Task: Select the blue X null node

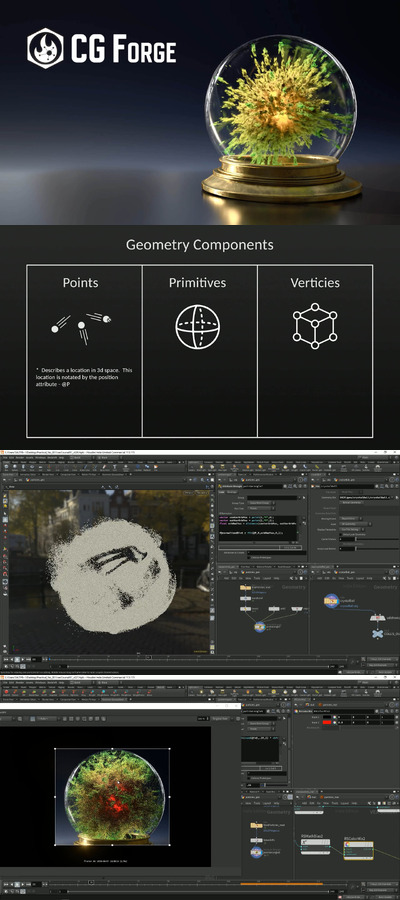Action: coord(377,633)
